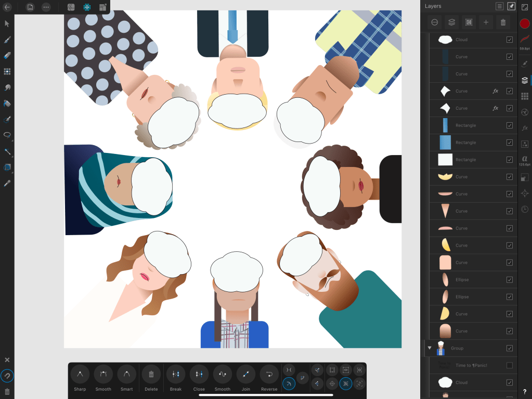Image resolution: width=532 pixels, height=399 pixels.
Task: Hide the Group layer via its checkbox
Action: click(x=509, y=348)
